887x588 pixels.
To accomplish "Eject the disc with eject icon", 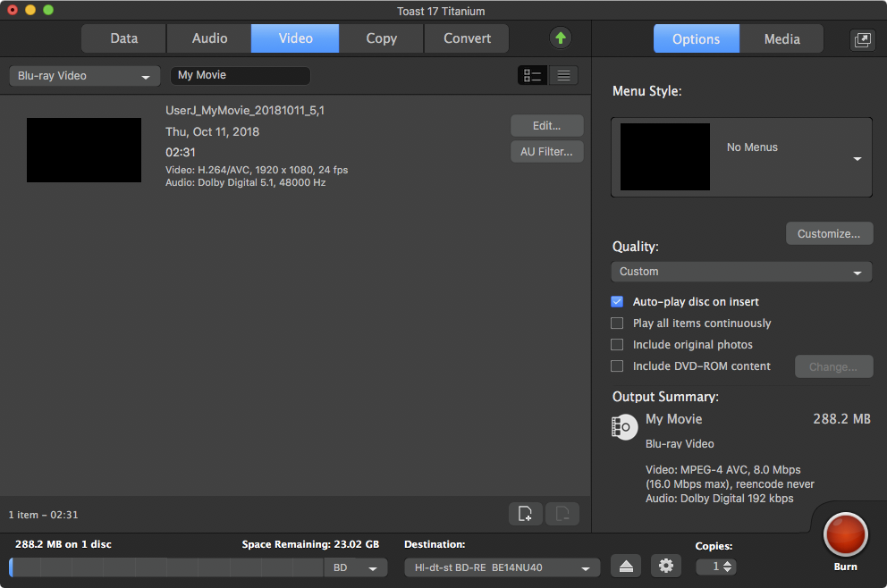I will [x=626, y=566].
